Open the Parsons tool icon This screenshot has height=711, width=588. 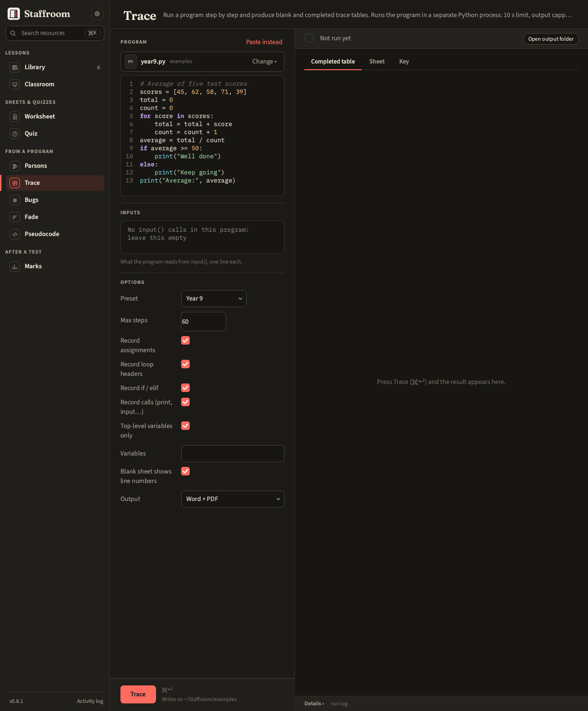15,166
